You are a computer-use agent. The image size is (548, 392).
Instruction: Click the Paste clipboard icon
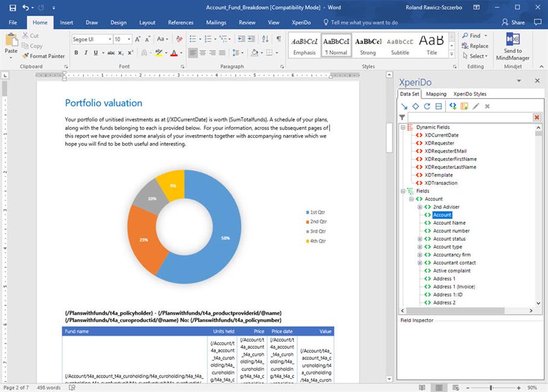[11, 40]
